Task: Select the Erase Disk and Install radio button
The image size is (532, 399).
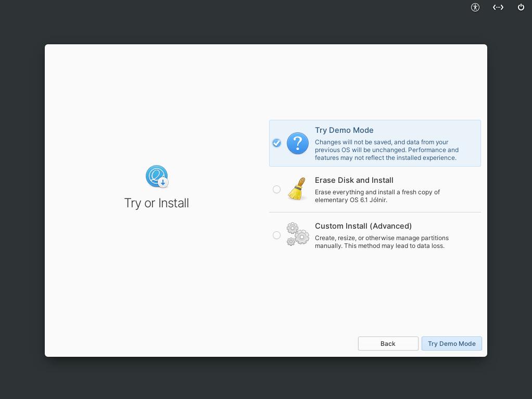Action: [276, 190]
